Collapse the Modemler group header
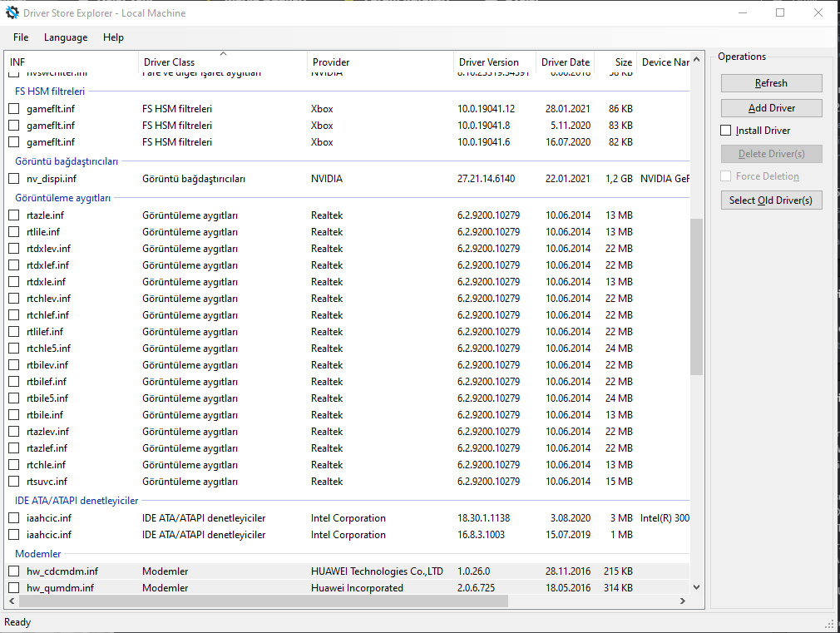 (x=37, y=554)
